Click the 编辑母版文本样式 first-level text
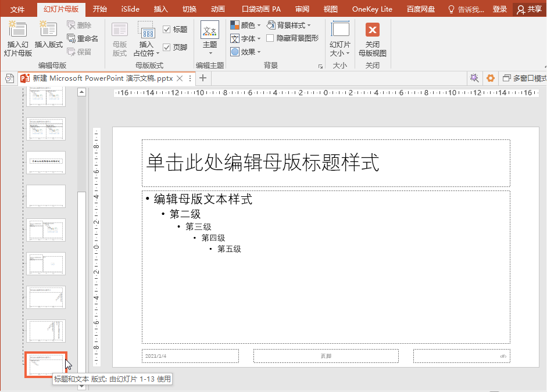Viewport: 547px width, 392px height. click(x=203, y=199)
